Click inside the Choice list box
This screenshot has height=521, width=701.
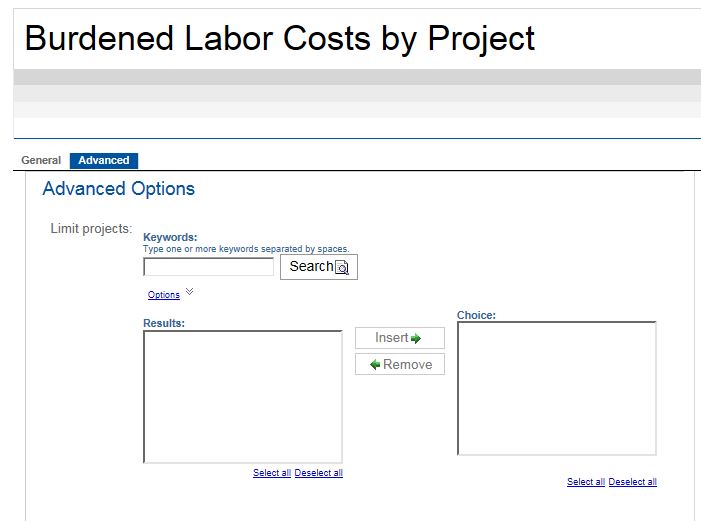click(x=556, y=388)
